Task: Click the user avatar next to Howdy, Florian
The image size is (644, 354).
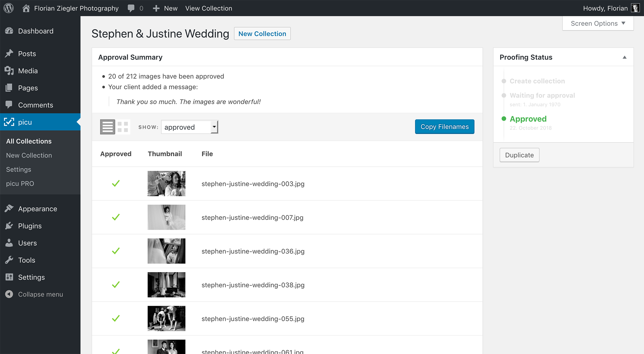Action: 635,8
